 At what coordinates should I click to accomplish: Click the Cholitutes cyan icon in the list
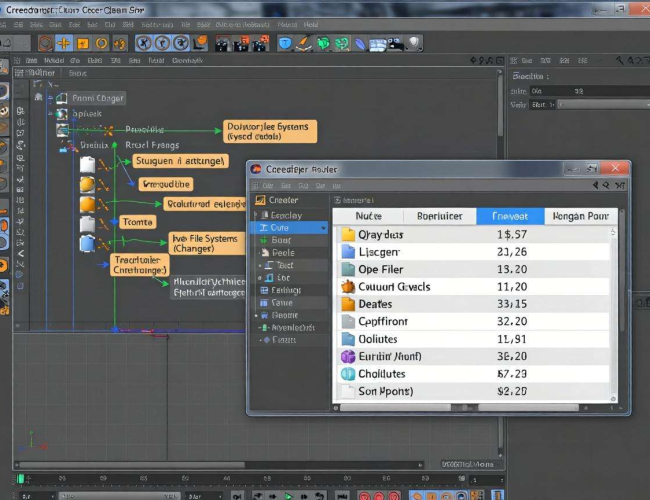click(x=348, y=374)
